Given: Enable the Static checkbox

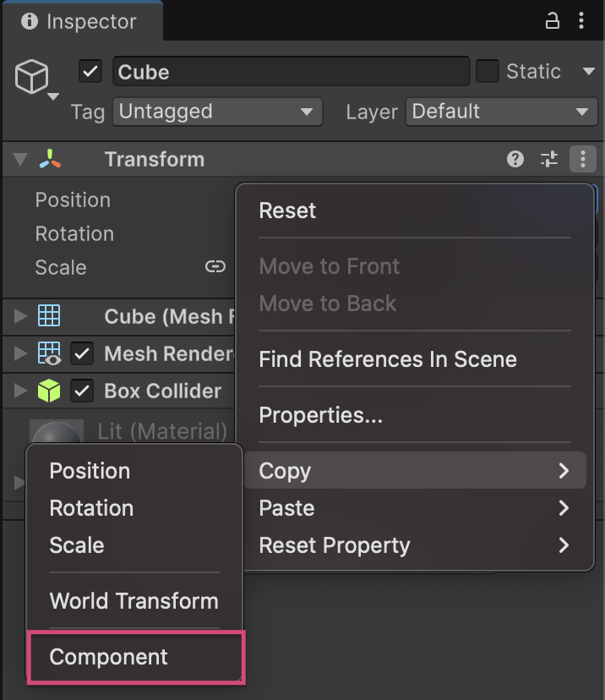Looking at the screenshot, I should coord(488,72).
